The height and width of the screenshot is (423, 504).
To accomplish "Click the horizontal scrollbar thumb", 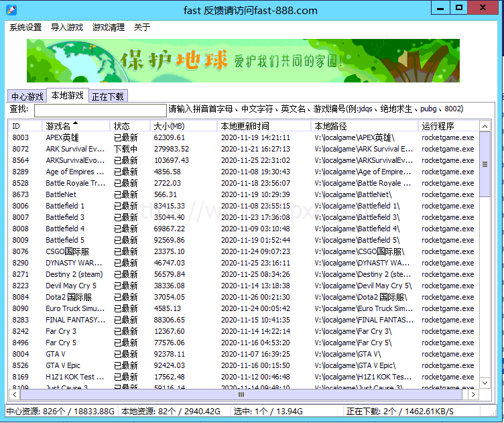I will [x=241, y=394].
